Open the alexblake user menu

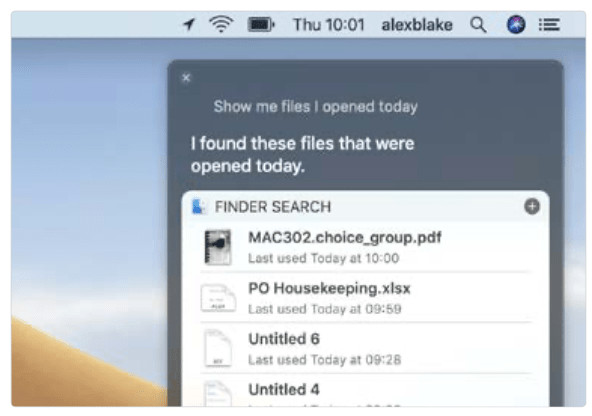pos(417,25)
